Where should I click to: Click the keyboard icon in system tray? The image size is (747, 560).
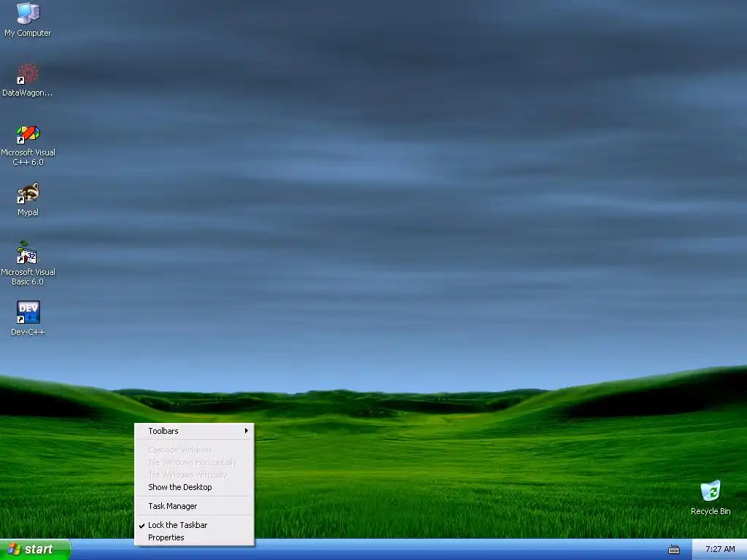[673, 550]
